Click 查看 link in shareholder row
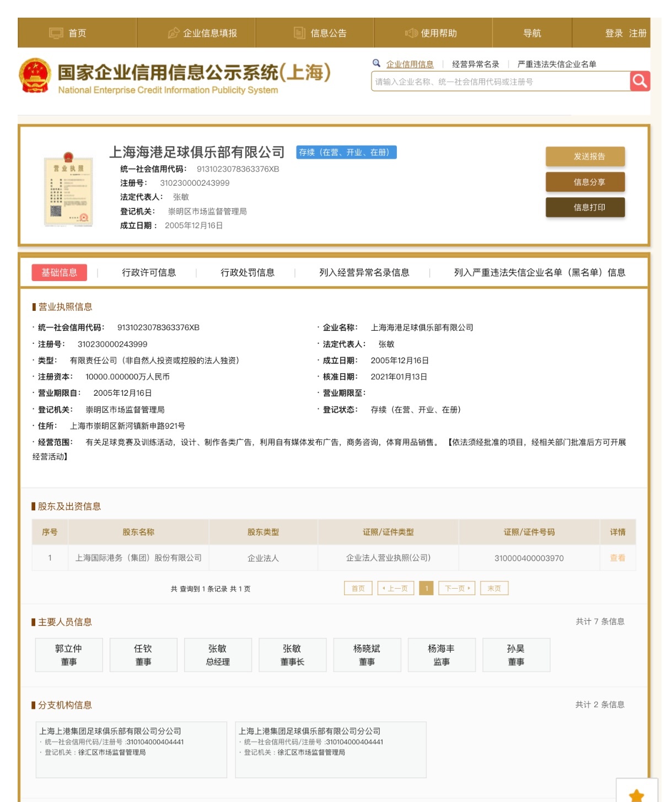672x802 pixels. [x=617, y=558]
